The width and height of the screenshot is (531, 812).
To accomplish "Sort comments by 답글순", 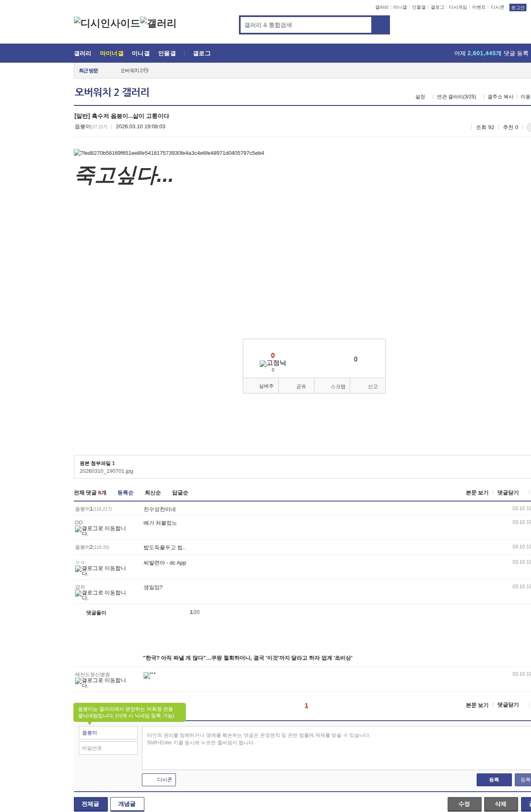I will (180, 493).
